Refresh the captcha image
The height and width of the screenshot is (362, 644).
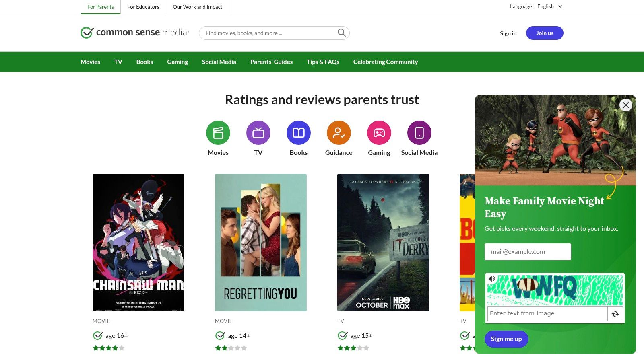[615, 314]
